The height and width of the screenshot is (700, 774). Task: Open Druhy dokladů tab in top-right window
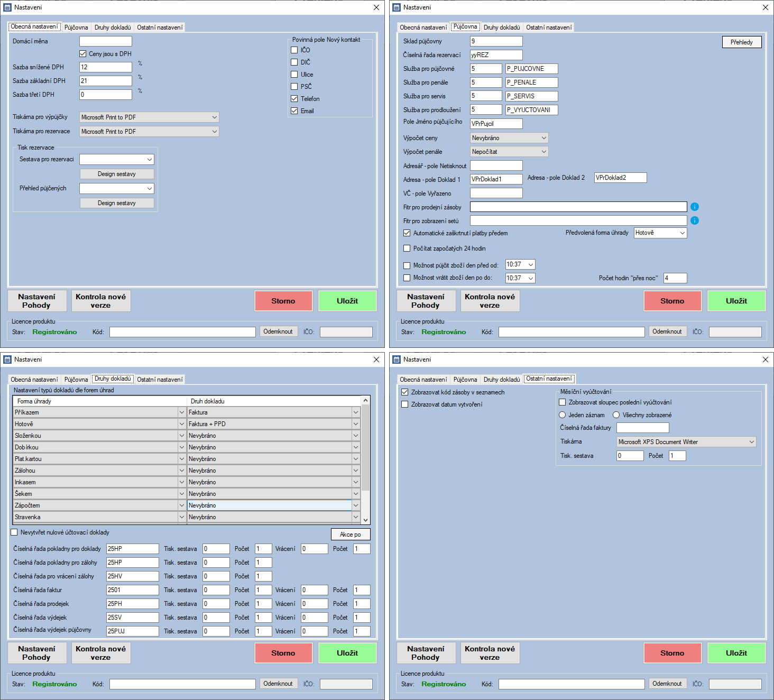(501, 27)
